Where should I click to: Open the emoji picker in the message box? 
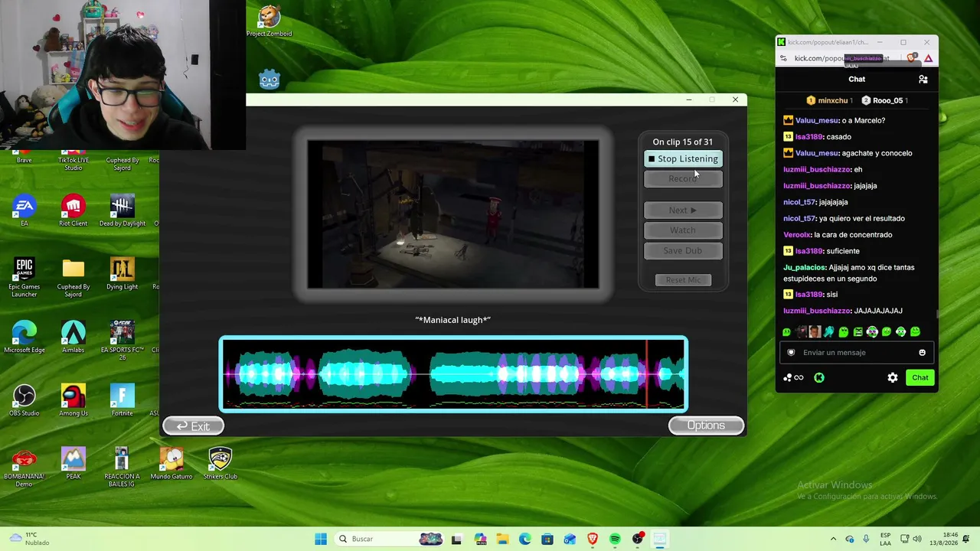[922, 353]
